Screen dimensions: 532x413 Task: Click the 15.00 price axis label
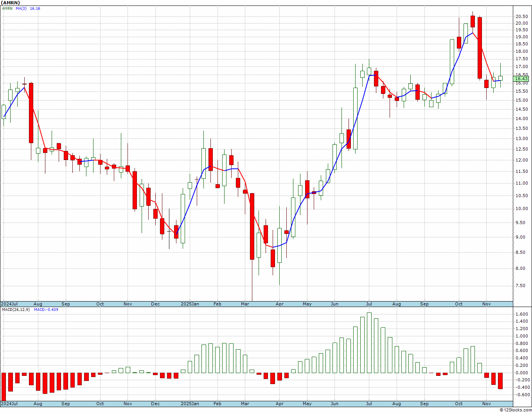pos(521,100)
